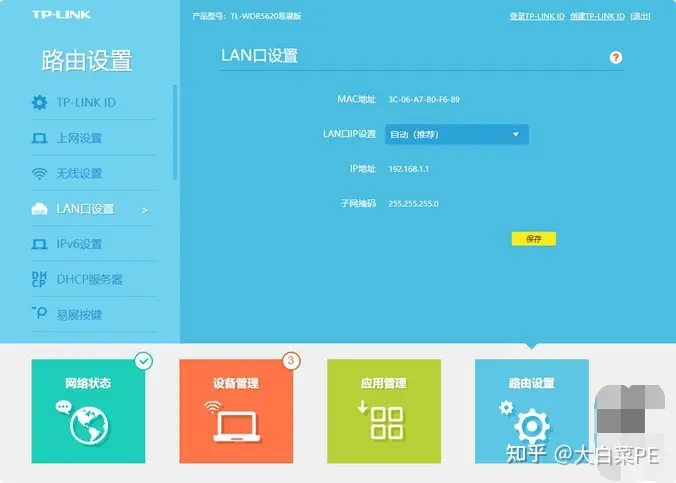
Task: Click the IP地址 label
Action: tap(363, 169)
